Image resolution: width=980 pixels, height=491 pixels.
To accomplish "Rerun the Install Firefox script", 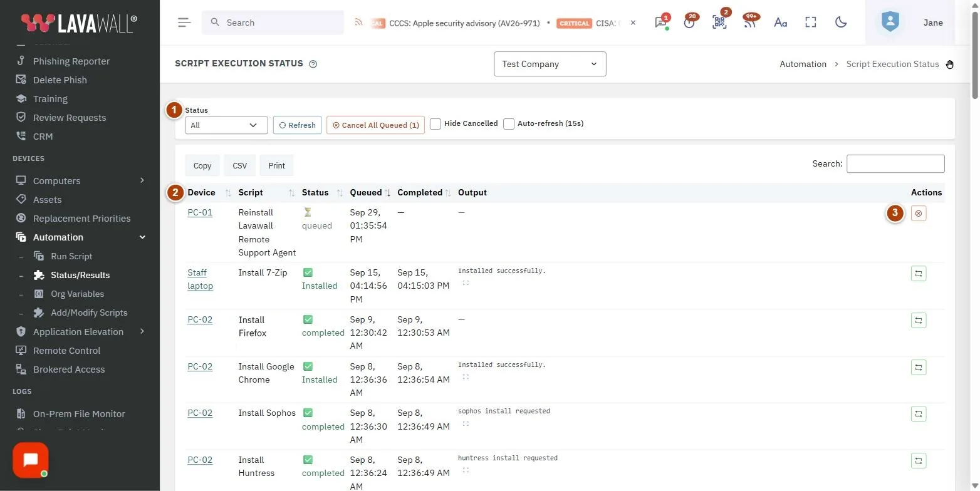I will [919, 321].
